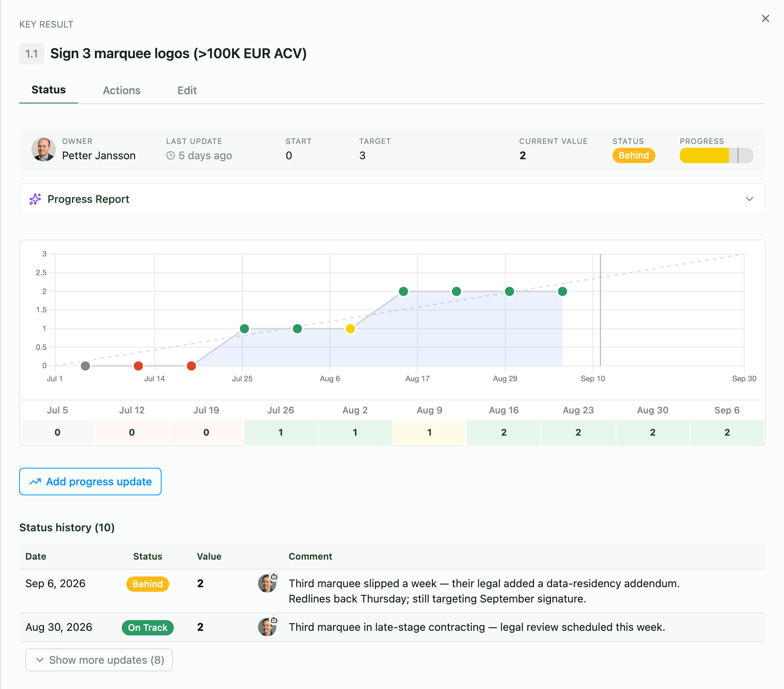Screen dimensions: 784x689
Task: Select the Status tab
Action: pos(49,90)
